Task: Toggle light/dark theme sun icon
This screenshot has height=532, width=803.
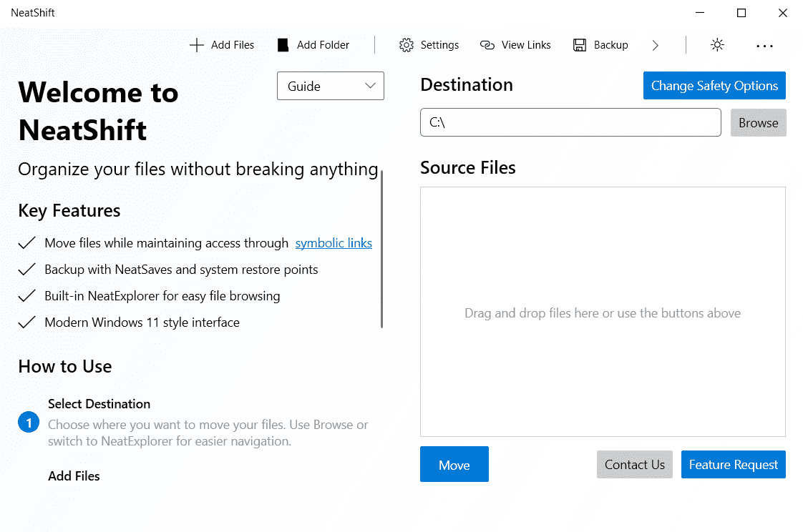Action: click(x=717, y=45)
